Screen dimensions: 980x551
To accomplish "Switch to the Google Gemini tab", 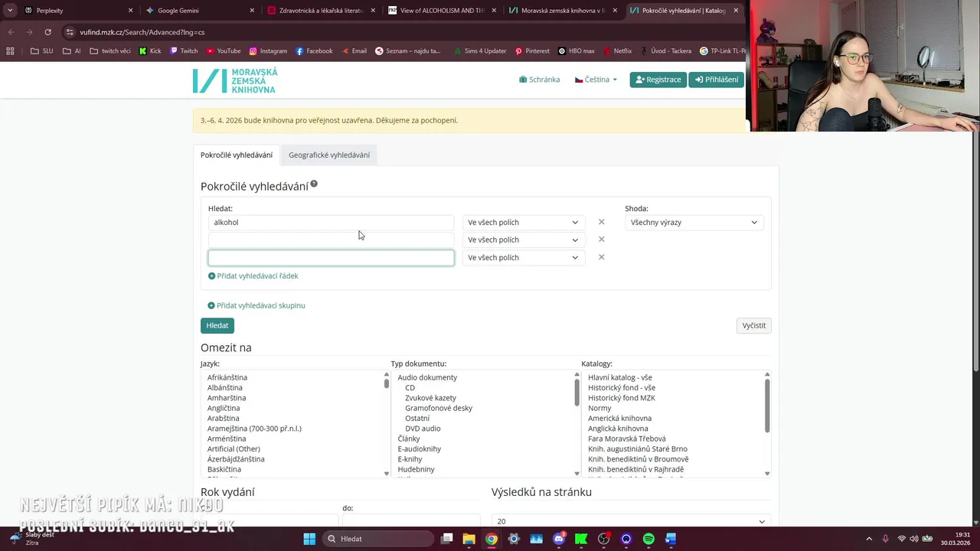I will pos(199,11).
